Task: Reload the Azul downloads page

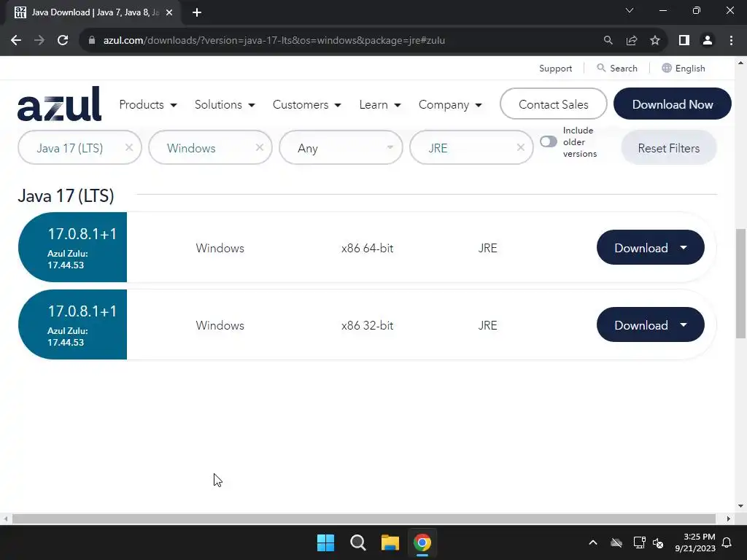Action: (63, 40)
